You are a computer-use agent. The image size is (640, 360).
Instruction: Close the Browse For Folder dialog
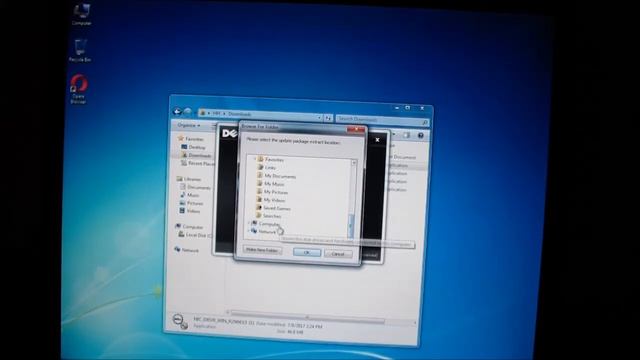point(355,129)
